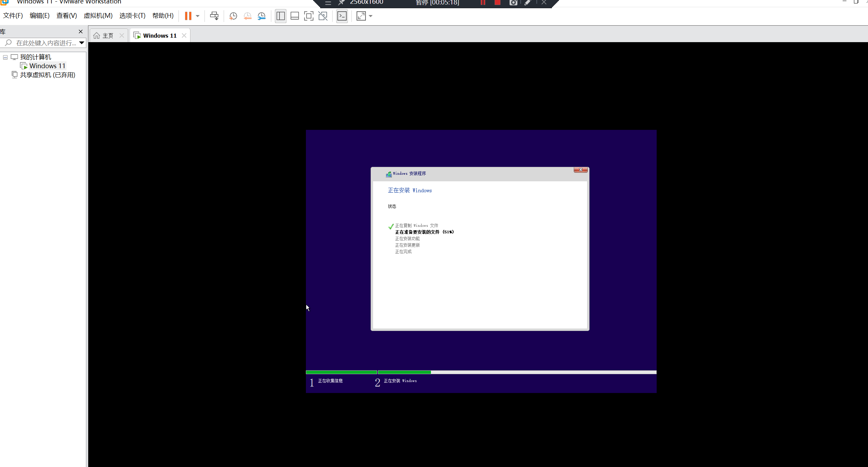The width and height of the screenshot is (868, 467).
Task: Enter full screen mode icon
Action: 309,16
